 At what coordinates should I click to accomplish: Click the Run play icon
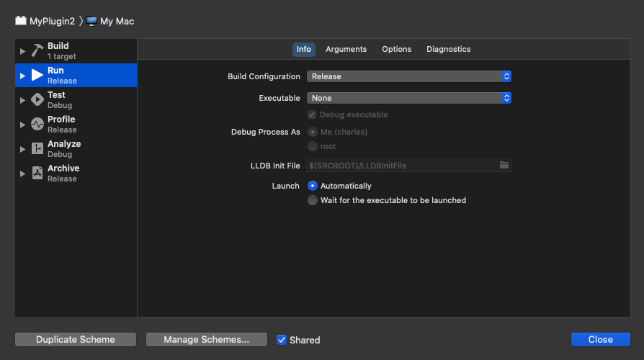coord(37,75)
